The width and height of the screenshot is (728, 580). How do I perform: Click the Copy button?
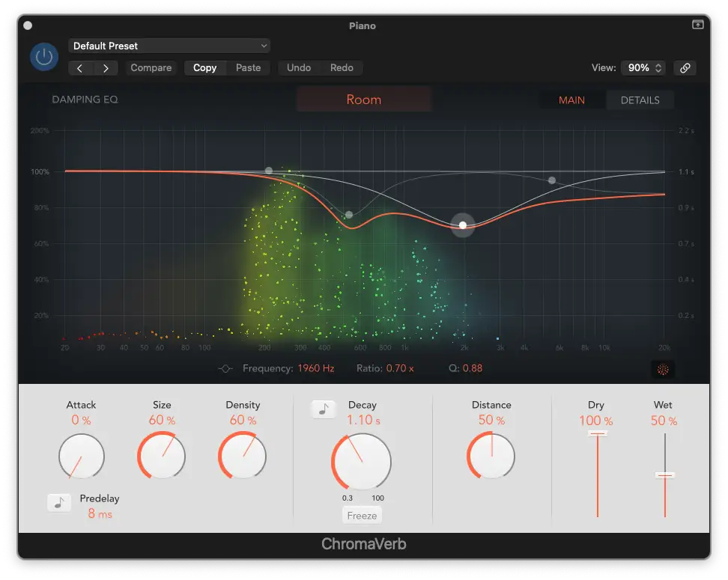[x=204, y=68]
